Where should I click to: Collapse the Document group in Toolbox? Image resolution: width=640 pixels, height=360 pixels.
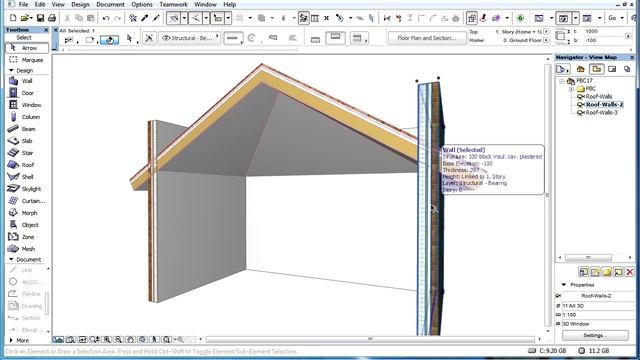(11, 260)
